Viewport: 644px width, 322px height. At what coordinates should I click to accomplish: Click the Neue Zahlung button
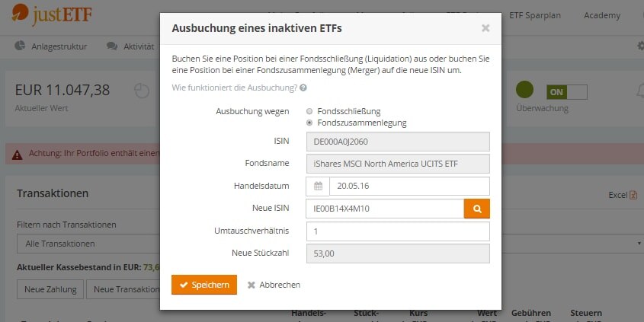pos(50,289)
